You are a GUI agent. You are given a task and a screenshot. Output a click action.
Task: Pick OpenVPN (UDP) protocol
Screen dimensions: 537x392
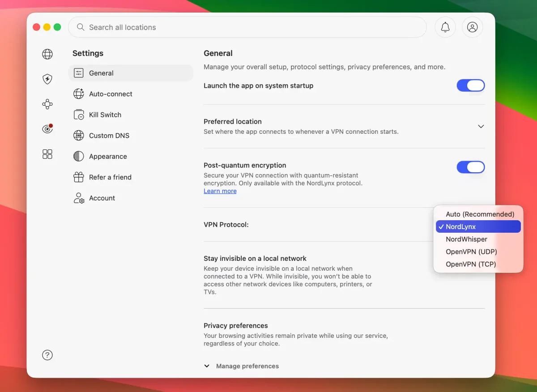click(x=478, y=251)
